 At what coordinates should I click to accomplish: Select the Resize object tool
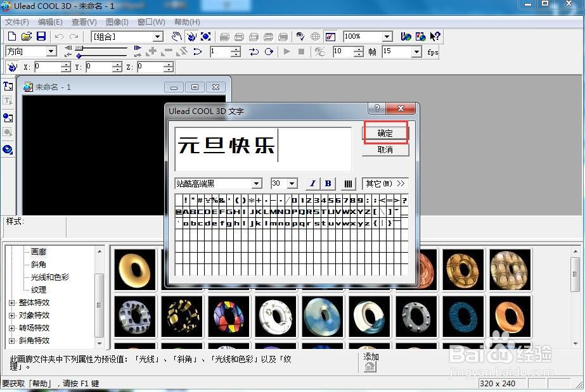[x=205, y=37]
